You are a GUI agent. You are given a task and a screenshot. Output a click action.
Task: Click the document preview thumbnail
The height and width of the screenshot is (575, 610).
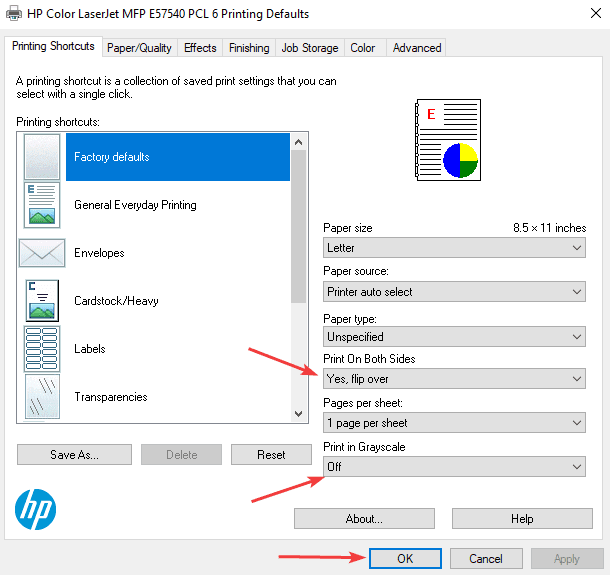tap(446, 140)
